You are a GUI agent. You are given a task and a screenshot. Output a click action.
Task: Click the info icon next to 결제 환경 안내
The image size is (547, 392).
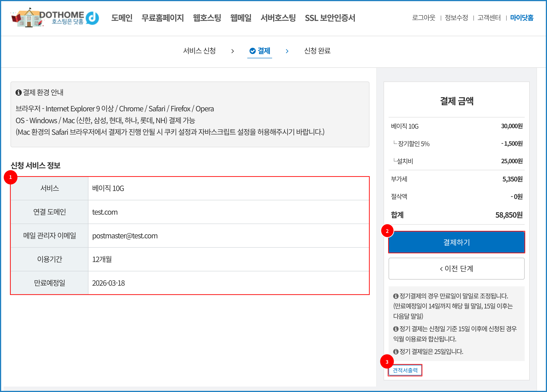click(x=18, y=92)
